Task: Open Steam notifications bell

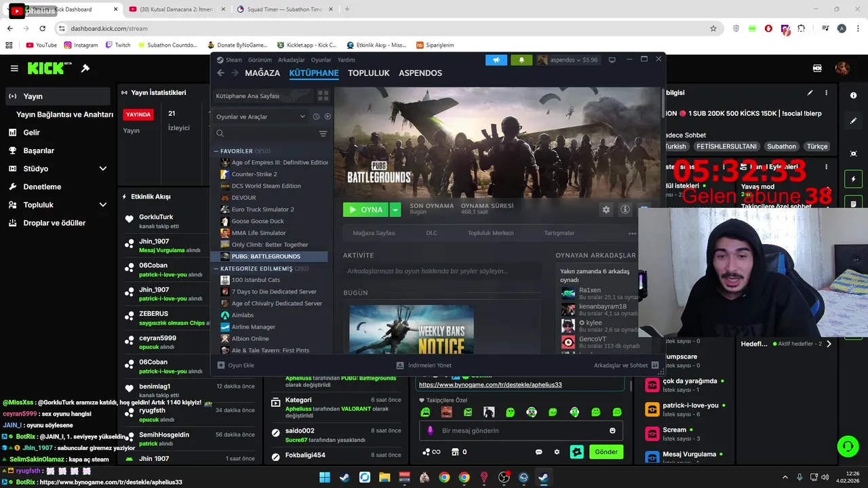Action: 521,60
